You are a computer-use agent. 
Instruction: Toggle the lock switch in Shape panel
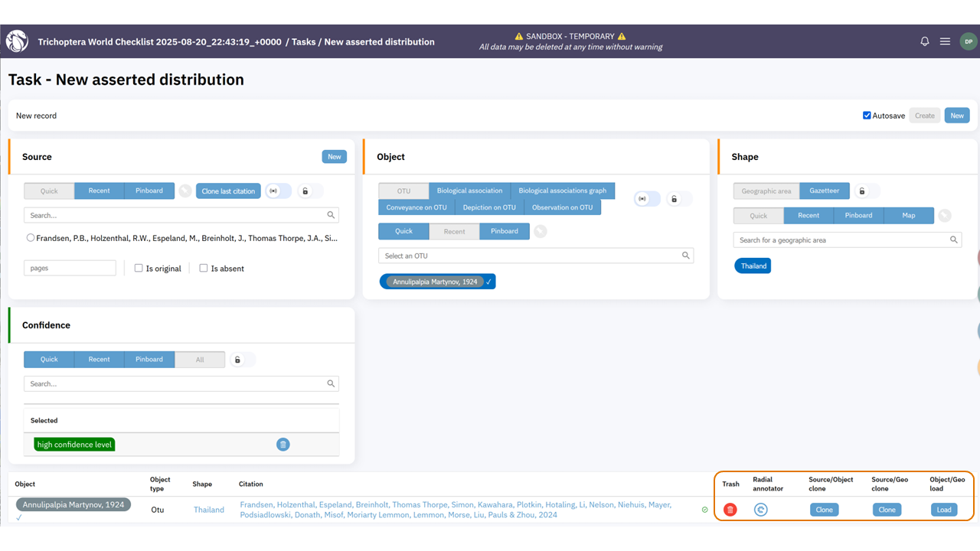tap(866, 191)
